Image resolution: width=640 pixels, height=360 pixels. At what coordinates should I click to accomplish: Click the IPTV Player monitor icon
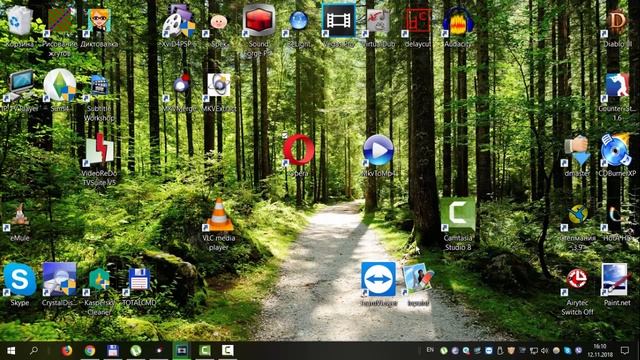[19, 85]
